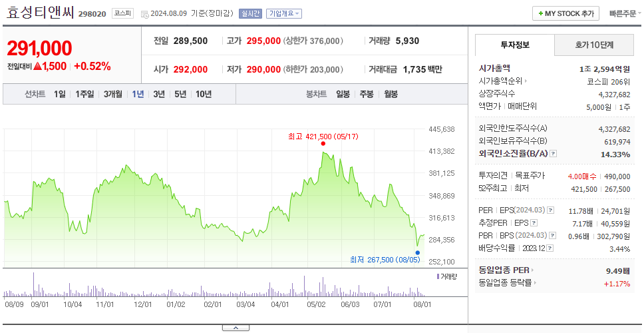Select the 1주일 line chart period
This screenshot has height=333, width=644.
84,94
